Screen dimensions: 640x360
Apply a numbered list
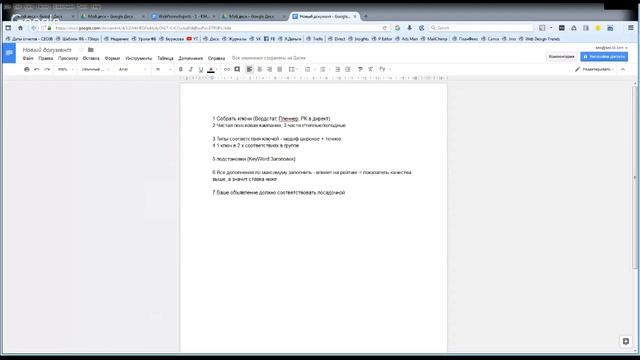[309, 69]
